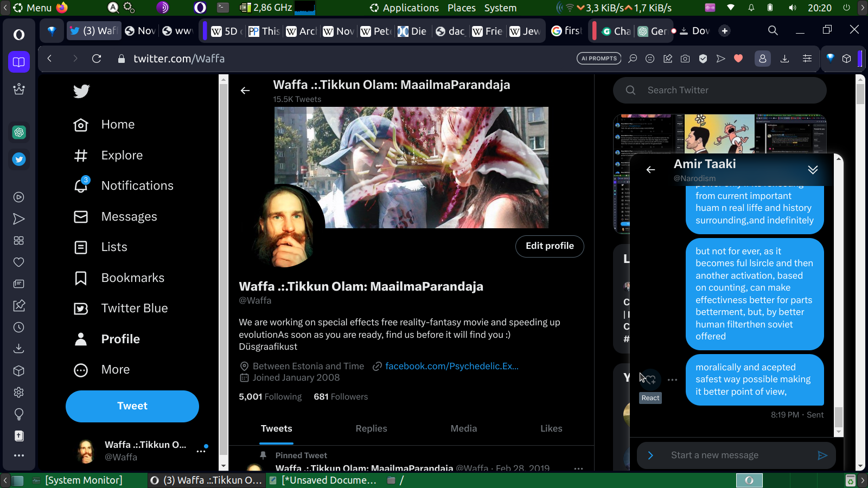This screenshot has width=868, height=488.
Task: Toggle the heart bookmark icon in address bar
Action: click(x=738, y=59)
